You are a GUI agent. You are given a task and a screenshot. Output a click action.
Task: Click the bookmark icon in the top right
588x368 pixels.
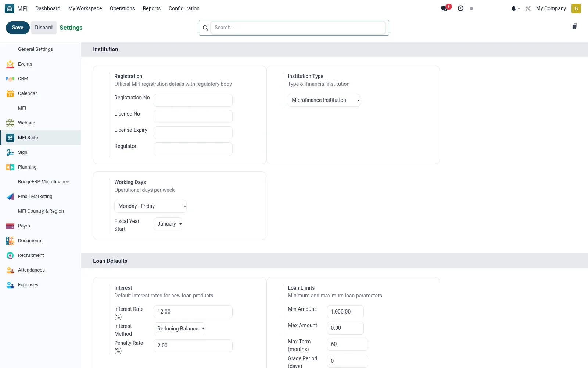point(575,26)
